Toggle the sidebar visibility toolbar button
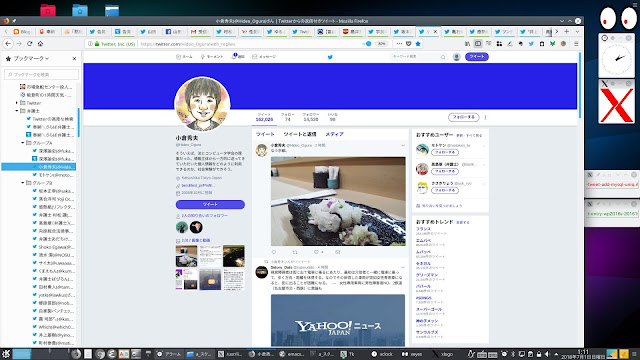This screenshot has width=640, height=360. (478, 44)
